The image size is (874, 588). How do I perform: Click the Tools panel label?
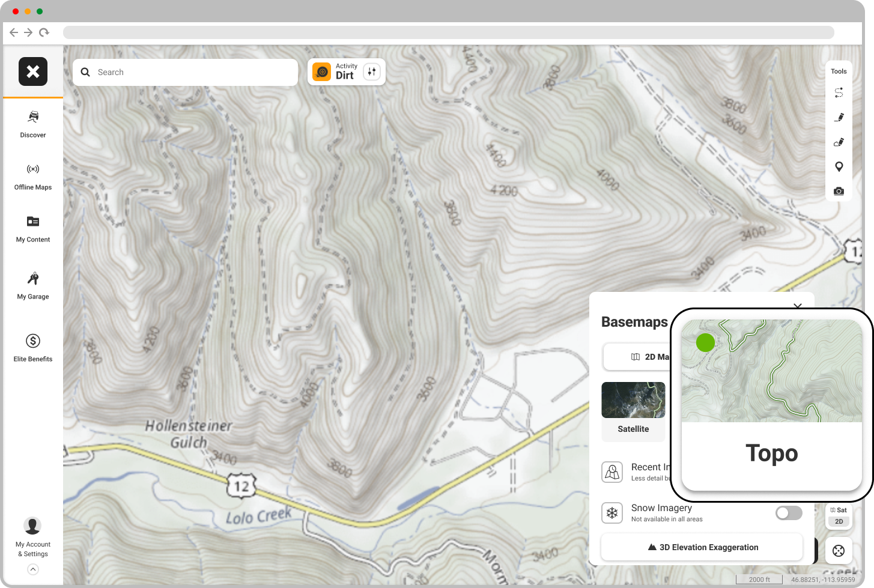click(839, 71)
